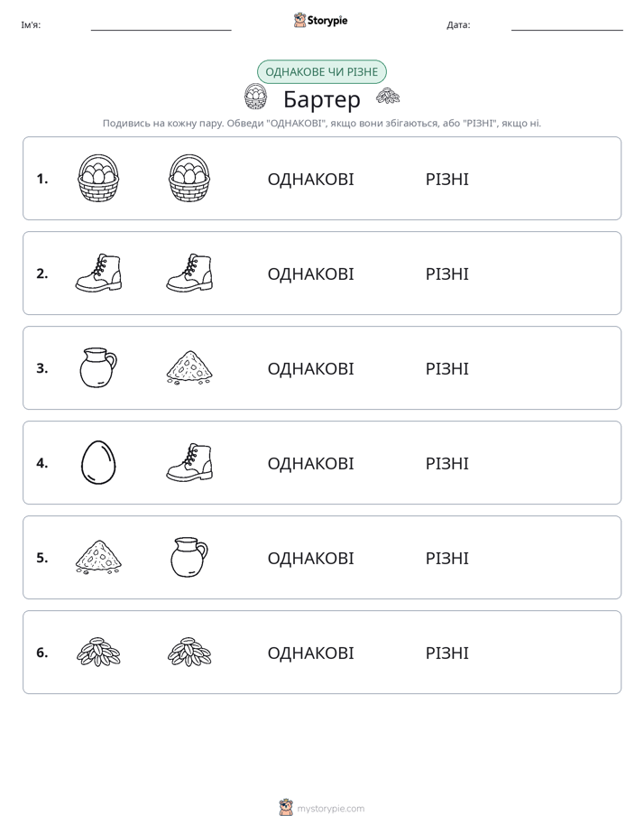Viewport: 644px width, 834px height.
Task: Choose ОДНАКОВІ for row 6
Action: (x=310, y=653)
